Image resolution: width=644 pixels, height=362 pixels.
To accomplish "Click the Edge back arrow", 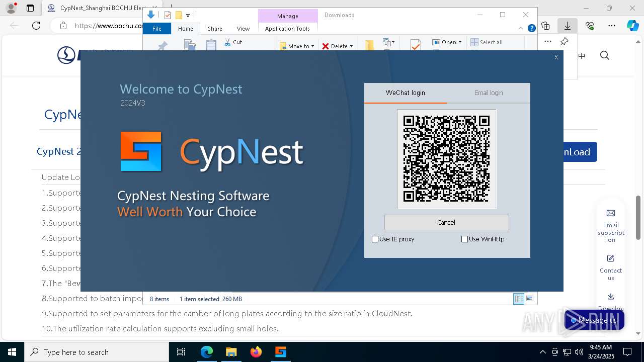I will click(14, 26).
